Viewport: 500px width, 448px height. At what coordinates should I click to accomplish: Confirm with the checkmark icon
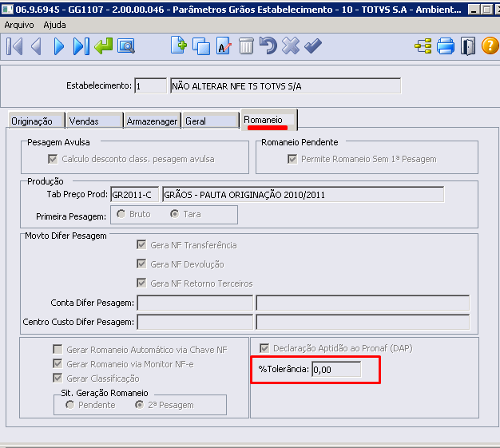(x=313, y=46)
